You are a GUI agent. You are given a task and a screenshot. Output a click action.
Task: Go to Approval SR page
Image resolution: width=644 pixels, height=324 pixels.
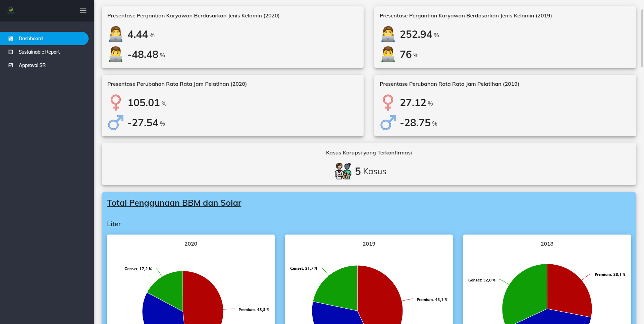(32, 65)
